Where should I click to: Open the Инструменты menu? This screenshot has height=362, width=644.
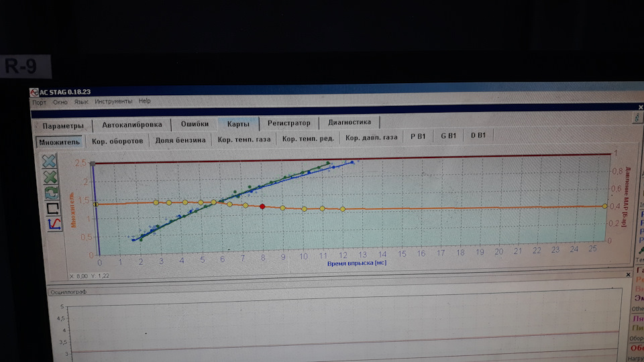(x=113, y=101)
